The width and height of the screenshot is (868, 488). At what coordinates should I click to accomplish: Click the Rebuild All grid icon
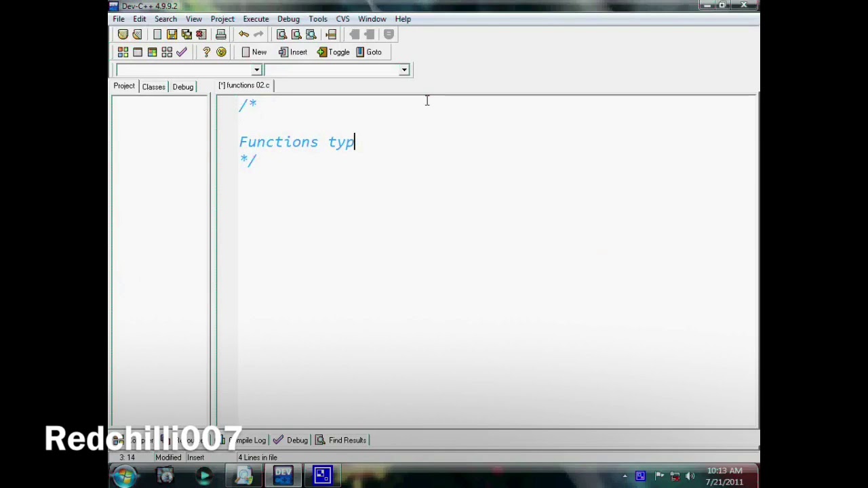point(167,52)
